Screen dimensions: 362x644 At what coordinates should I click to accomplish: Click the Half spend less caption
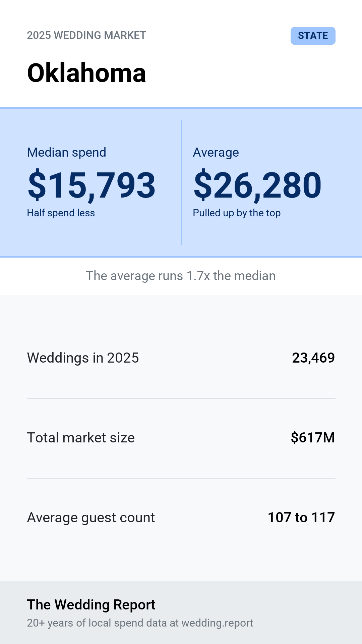tap(61, 213)
